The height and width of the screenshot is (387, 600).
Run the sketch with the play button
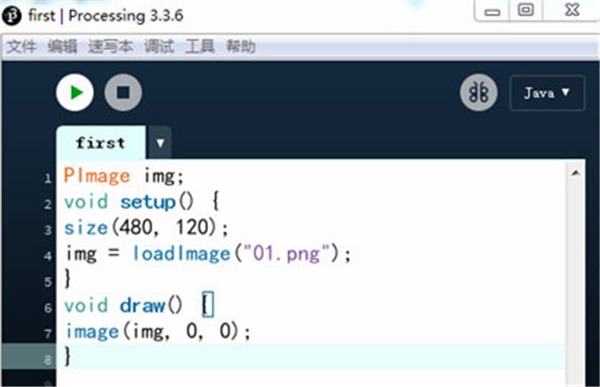75,92
